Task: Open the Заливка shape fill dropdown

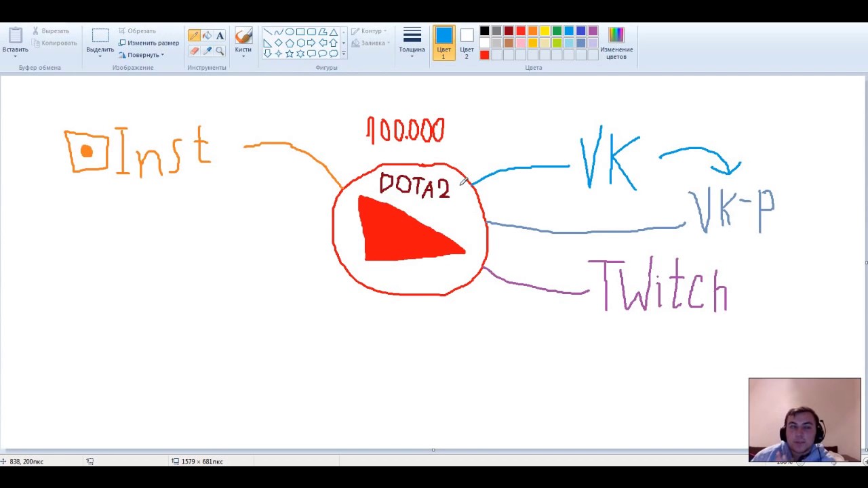Action: pos(371,43)
